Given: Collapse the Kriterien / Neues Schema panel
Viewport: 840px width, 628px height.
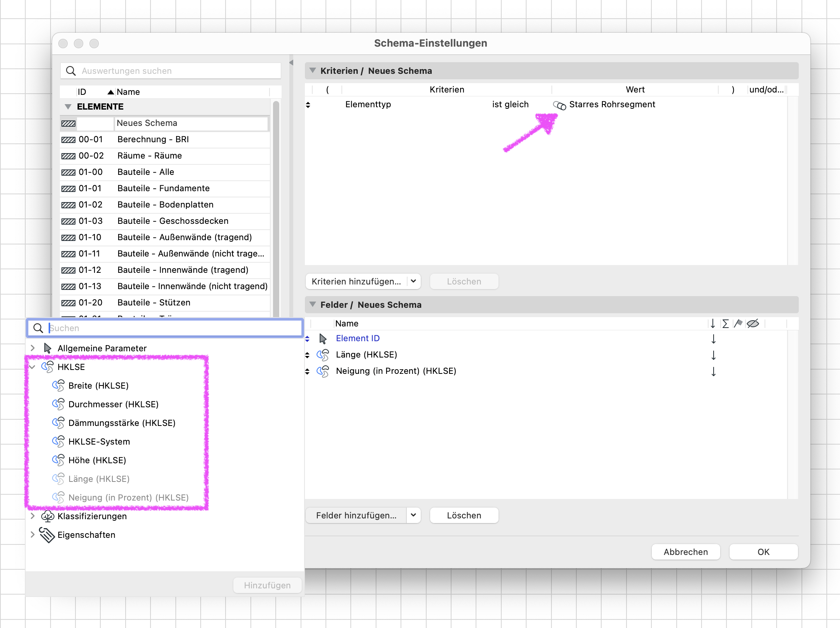Looking at the screenshot, I should tap(312, 70).
